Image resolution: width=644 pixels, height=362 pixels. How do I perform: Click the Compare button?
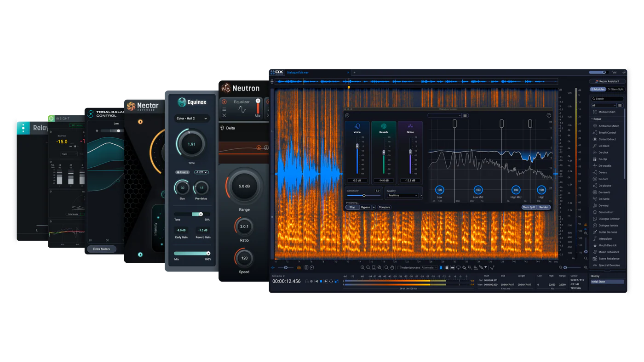[384, 207]
